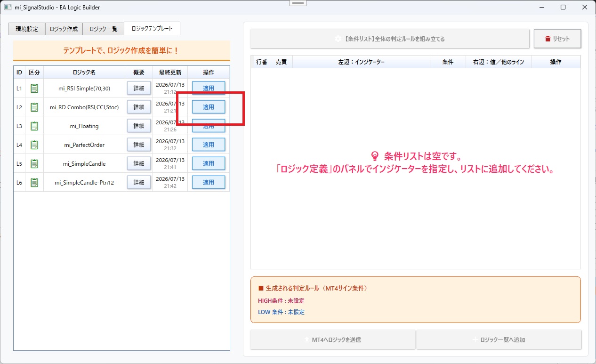The image size is (596, 364).
Task: Select the mi_SimpleCandle-Ptn12 logic name
Action: (x=84, y=183)
